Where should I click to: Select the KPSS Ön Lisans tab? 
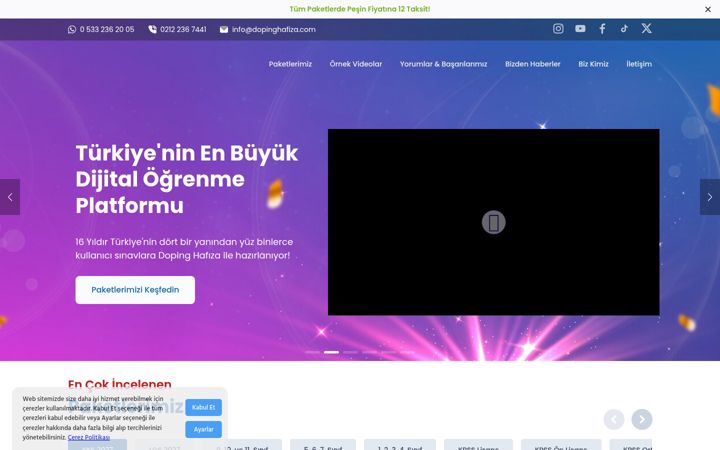click(x=561, y=445)
